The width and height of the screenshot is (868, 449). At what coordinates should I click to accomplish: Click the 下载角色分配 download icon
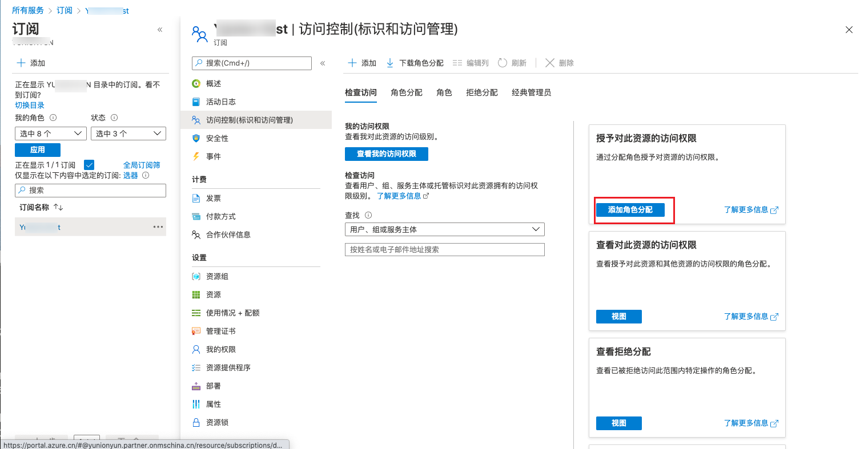click(390, 63)
